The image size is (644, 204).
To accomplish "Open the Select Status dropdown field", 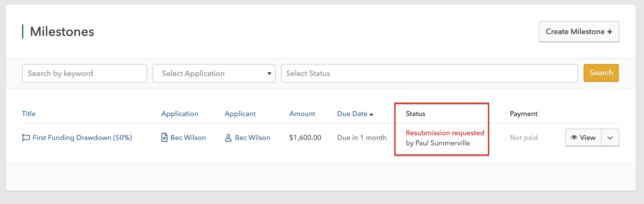I will 429,73.
